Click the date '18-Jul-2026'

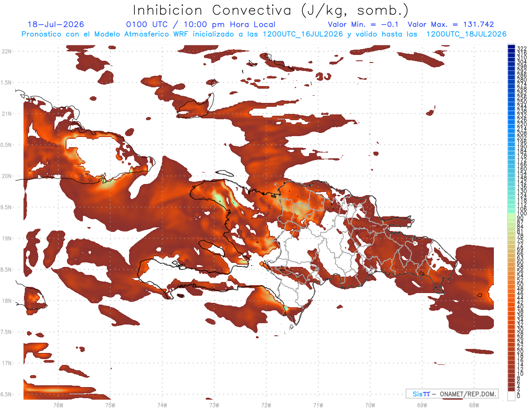(x=56, y=25)
